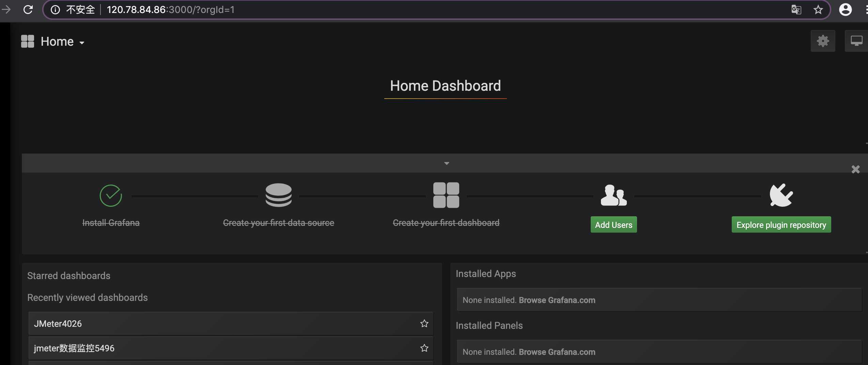The height and width of the screenshot is (365, 868).
Task: Browse Grafana.com under Installed Apps
Action: coord(557,300)
